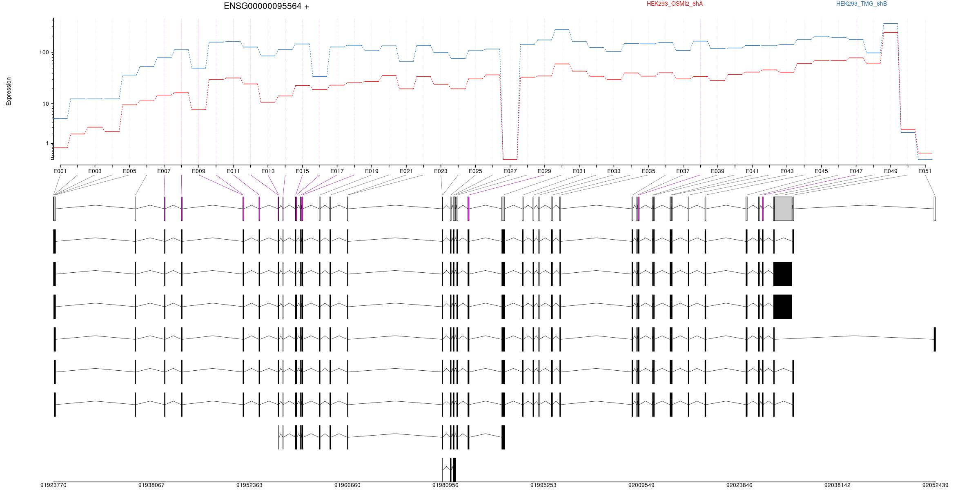Click the large black terminal exon in fourth transcript
The height and width of the screenshot is (494, 980).
783,307
